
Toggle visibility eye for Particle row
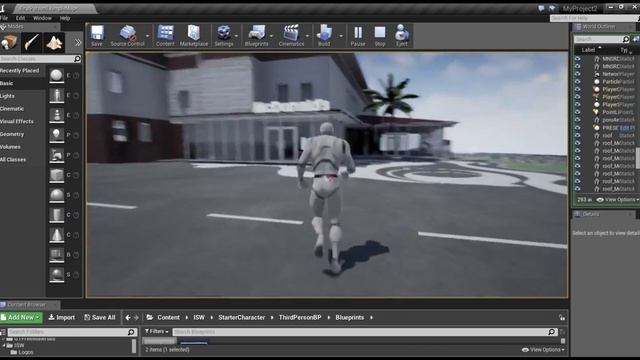(x=578, y=82)
